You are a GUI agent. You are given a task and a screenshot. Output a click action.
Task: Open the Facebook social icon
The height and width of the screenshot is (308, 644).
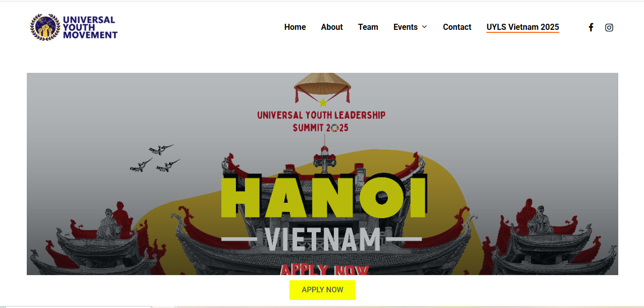[591, 27]
